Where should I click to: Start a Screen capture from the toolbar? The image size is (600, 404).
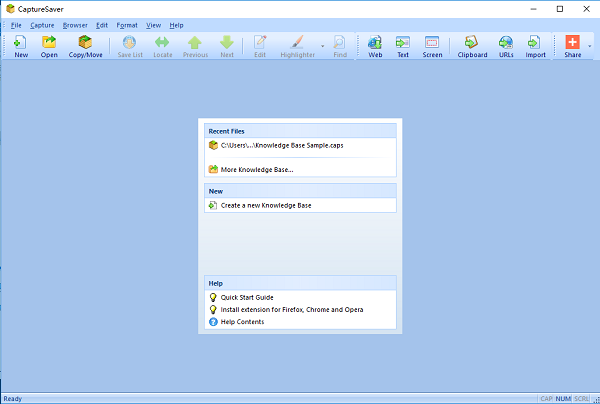tap(432, 46)
